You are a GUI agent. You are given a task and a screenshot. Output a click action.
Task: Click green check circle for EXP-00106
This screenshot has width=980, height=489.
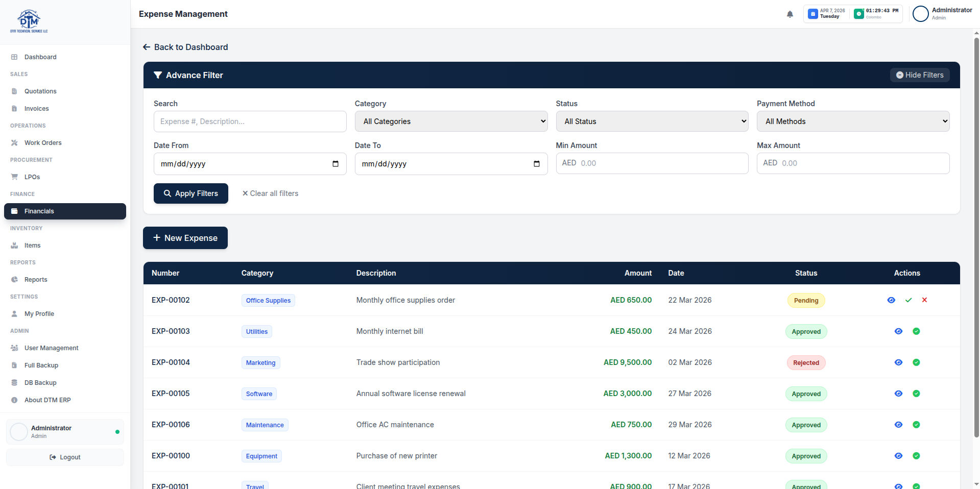point(916,425)
